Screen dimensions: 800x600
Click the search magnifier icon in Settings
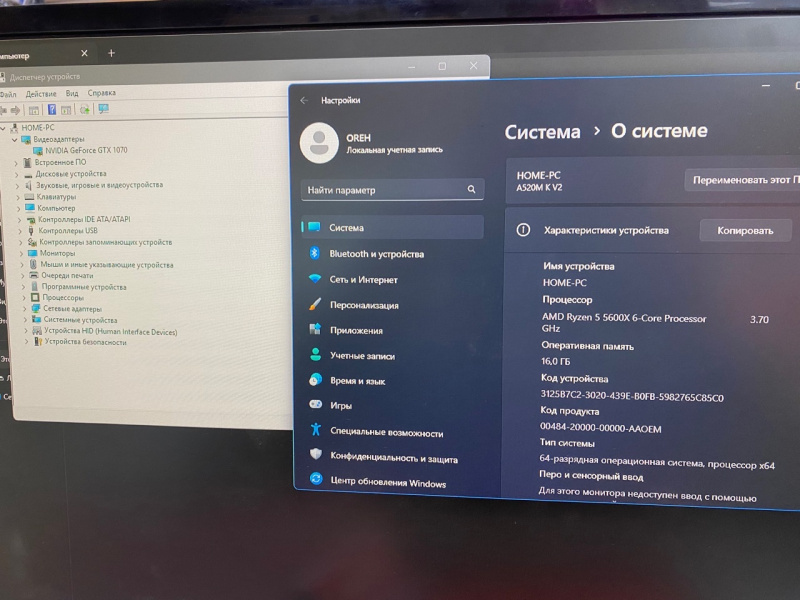click(x=471, y=189)
